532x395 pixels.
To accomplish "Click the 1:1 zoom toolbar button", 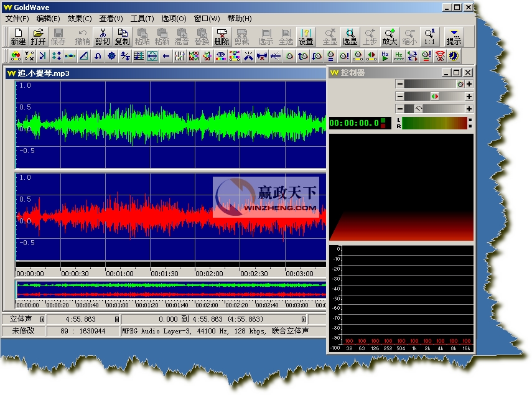I will pyautogui.click(x=429, y=37).
